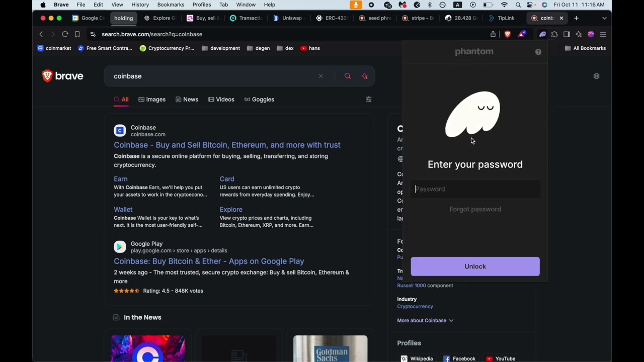Open the Bookmarks menu
This screenshot has height=362, width=644.
coord(171,5)
